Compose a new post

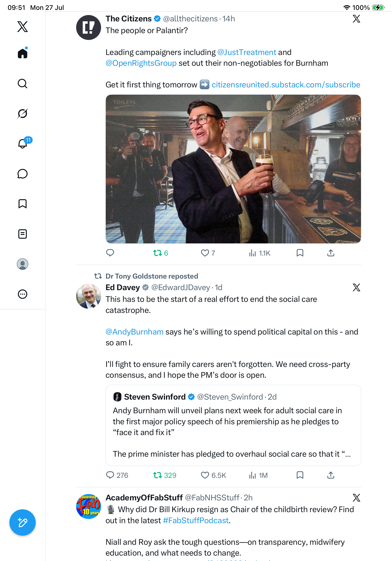pyautogui.click(x=23, y=522)
